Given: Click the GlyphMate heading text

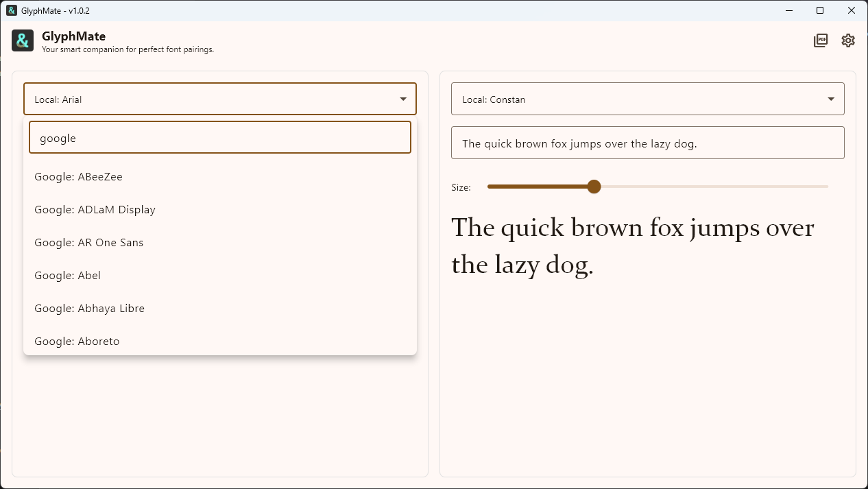Looking at the screenshot, I should 75,36.
